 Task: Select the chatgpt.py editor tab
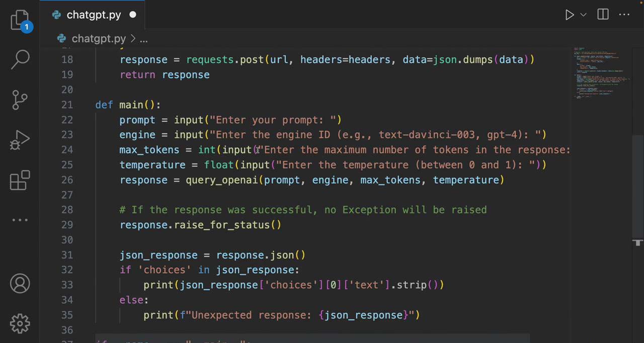[94, 15]
